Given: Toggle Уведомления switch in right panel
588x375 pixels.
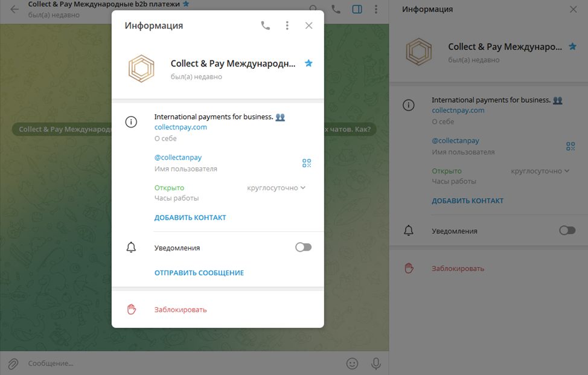Looking at the screenshot, I should click(x=567, y=230).
